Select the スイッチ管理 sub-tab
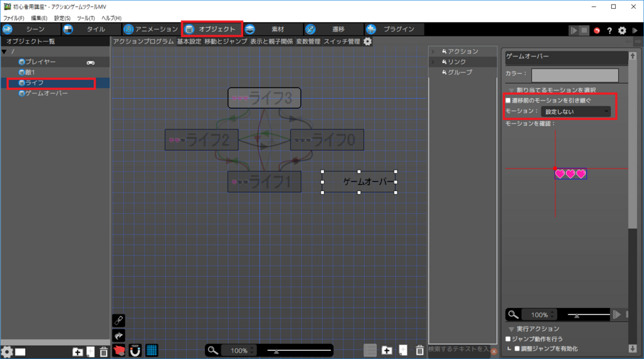This screenshot has height=359, width=644. coord(341,41)
